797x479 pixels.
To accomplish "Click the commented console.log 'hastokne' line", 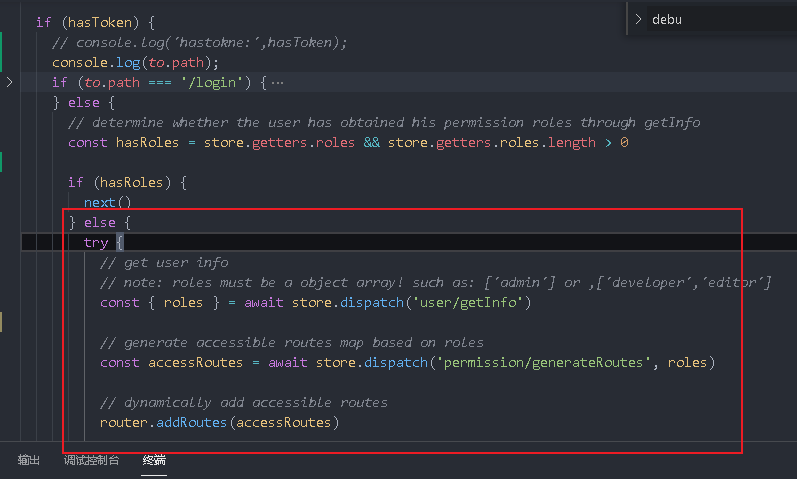I will pos(199,43).
